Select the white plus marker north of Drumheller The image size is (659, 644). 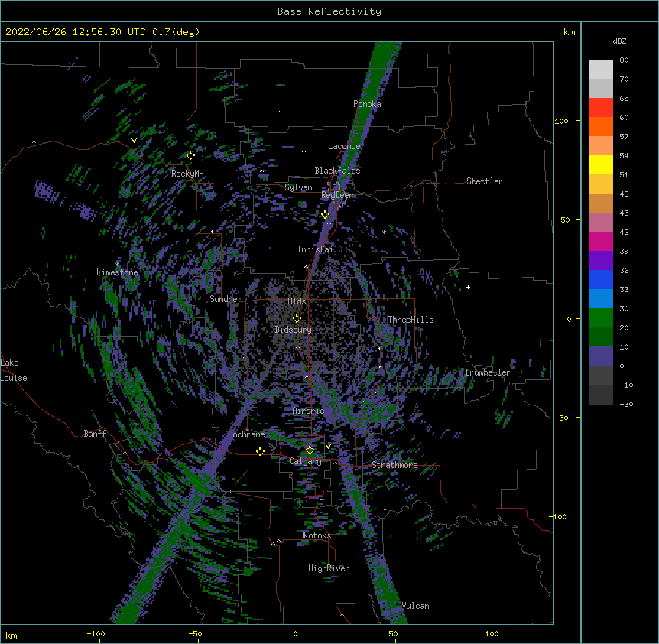pos(468,287)
